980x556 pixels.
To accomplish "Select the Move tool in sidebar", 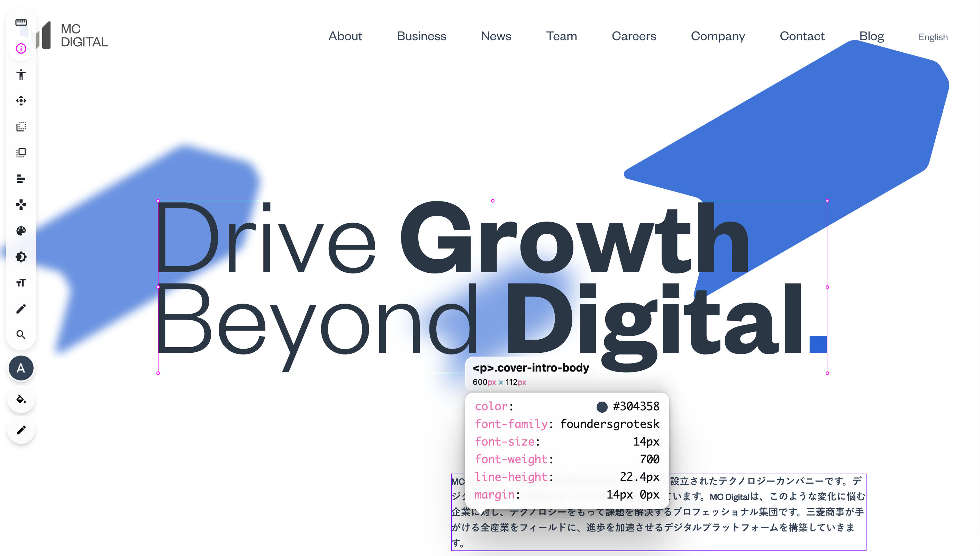I will click(21, 100).
